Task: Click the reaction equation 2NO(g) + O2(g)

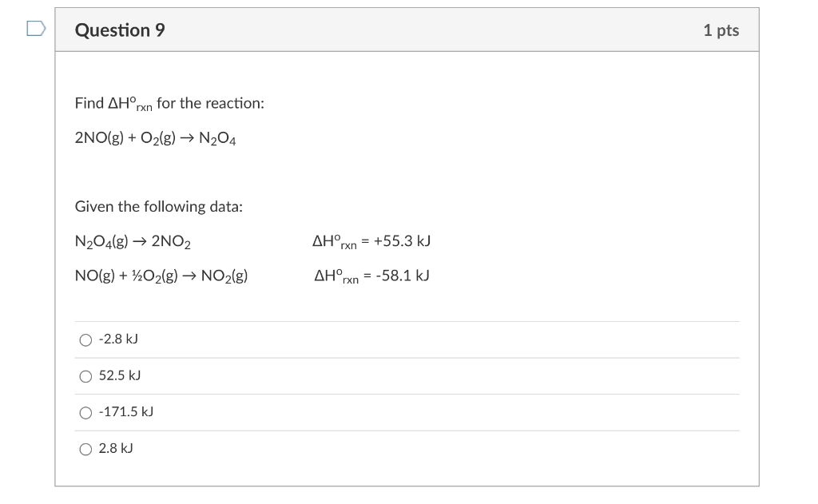Action: tap(154, 137)
